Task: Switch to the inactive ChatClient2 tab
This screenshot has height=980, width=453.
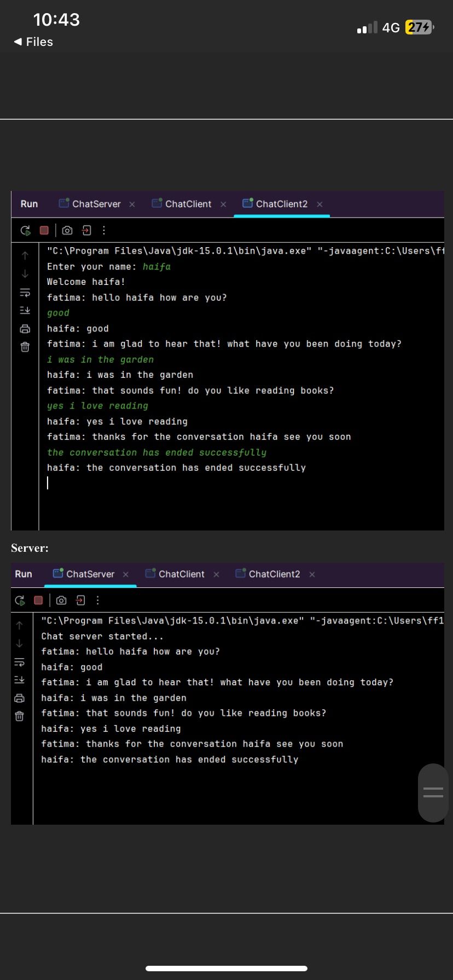Action: (x=268, y=574)
